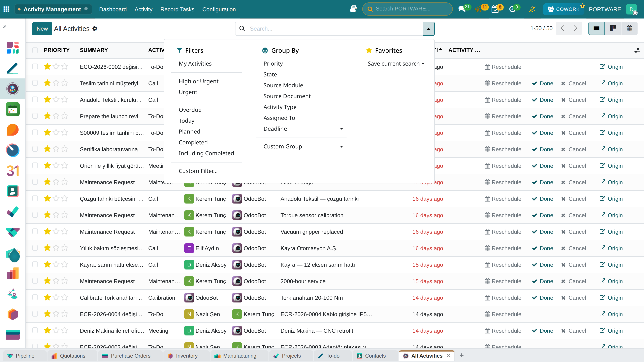This screenshot has width=644, height=362.
Task: Expand the collapsed left sidebar
Action: pos(5,26)
